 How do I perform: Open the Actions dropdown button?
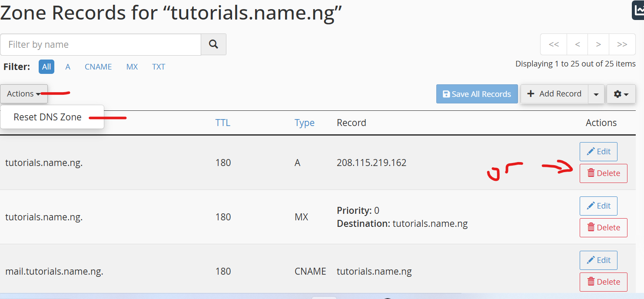coord(24,94)
